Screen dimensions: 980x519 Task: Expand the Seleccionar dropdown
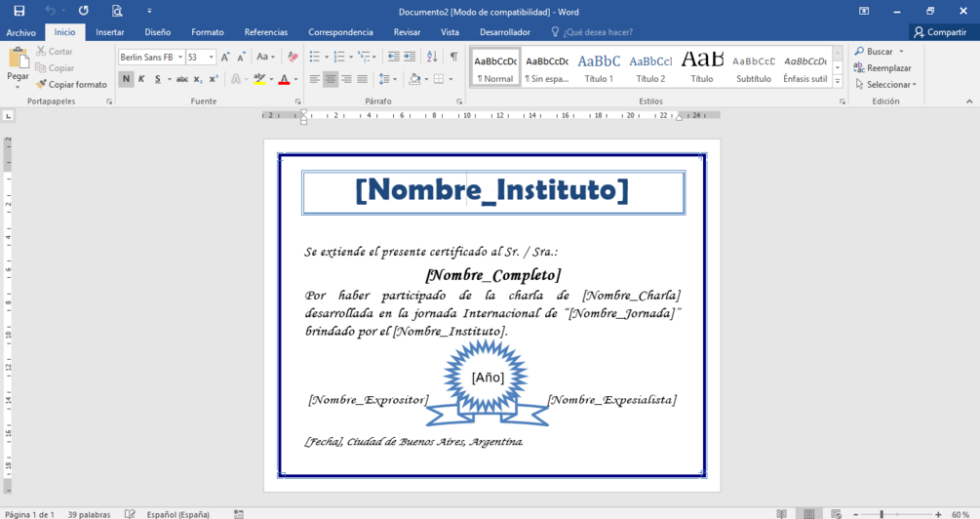pos(885,84)
